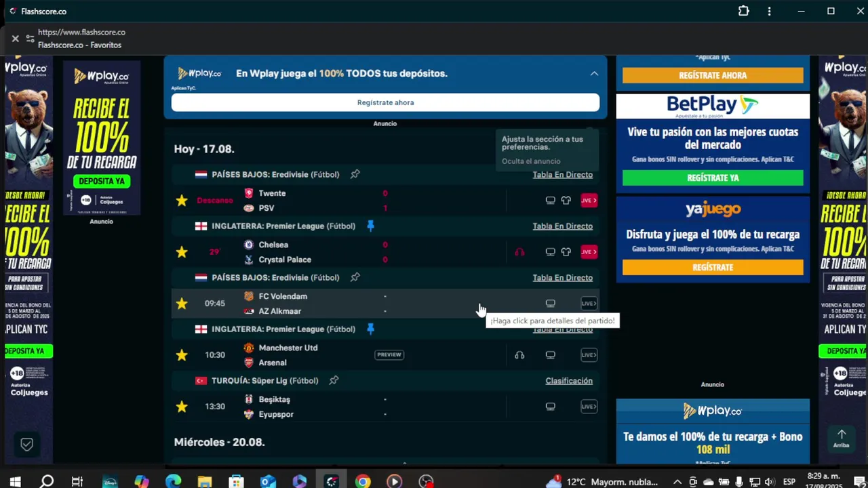Pin the first Eredivisie league header

355,174
